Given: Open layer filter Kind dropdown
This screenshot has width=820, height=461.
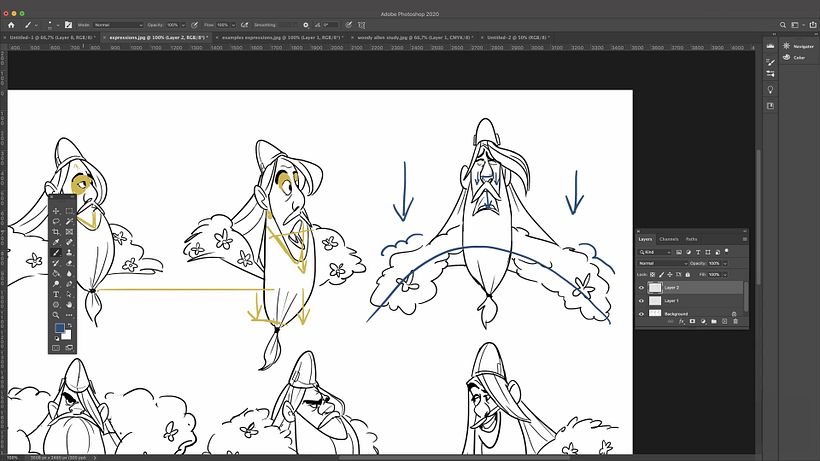Looking at the screenshot, I should pos(655,252).
